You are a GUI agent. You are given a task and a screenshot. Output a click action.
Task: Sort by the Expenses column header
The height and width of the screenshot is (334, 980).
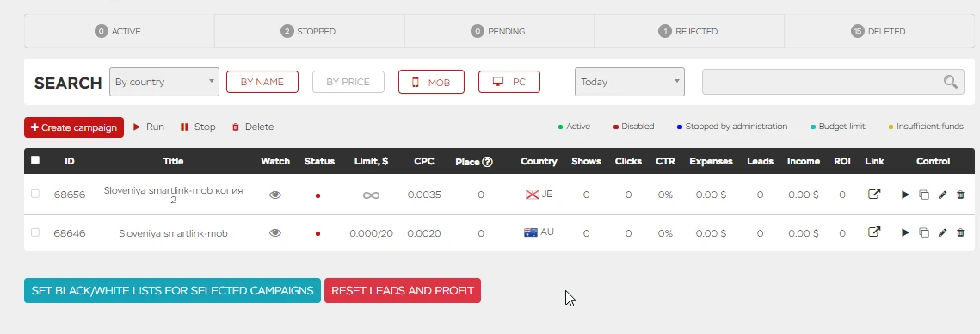(712, 161)
